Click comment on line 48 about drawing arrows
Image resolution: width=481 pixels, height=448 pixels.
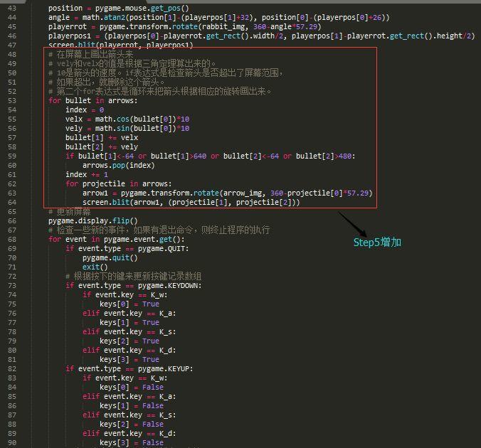click(91, 55)
